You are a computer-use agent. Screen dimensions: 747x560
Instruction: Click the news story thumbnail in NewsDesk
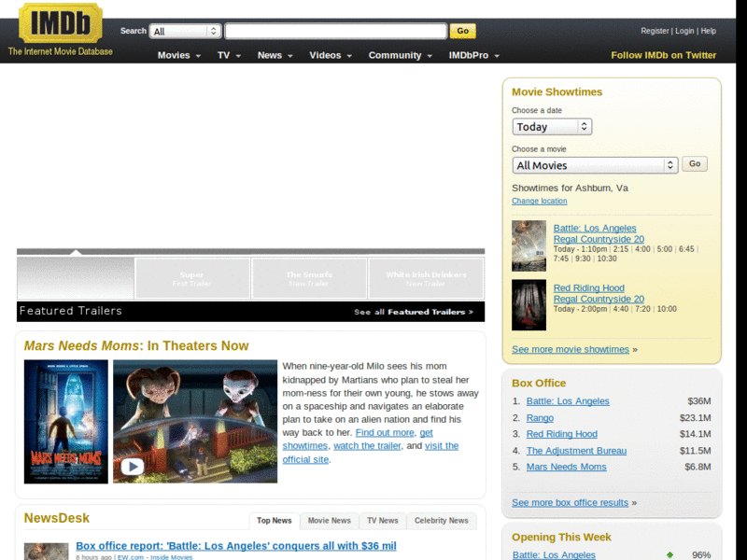(46, 552)
